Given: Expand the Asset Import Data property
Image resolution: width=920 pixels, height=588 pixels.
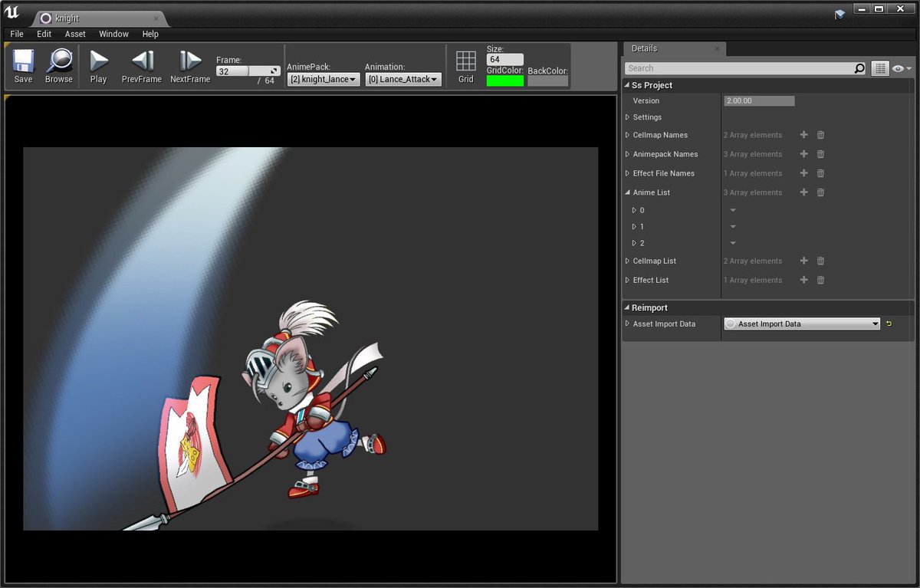Looking at the screenshot, I should click(x=627, y=324).
